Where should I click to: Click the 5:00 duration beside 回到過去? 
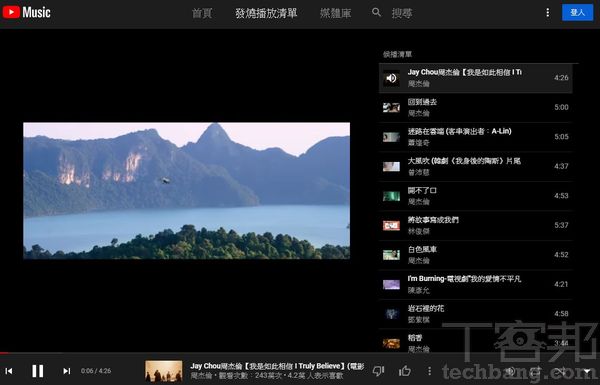tap(561, 107)
